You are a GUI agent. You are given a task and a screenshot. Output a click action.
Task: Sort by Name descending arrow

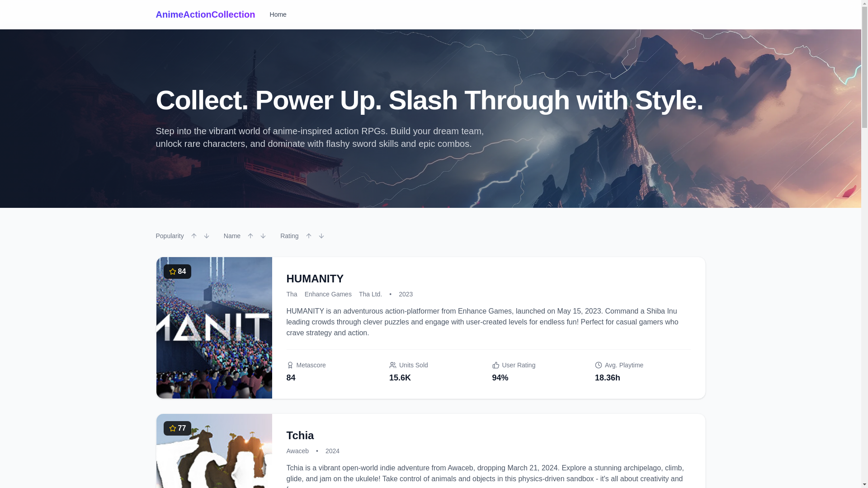pyautogui.click(x=263, y=236)
